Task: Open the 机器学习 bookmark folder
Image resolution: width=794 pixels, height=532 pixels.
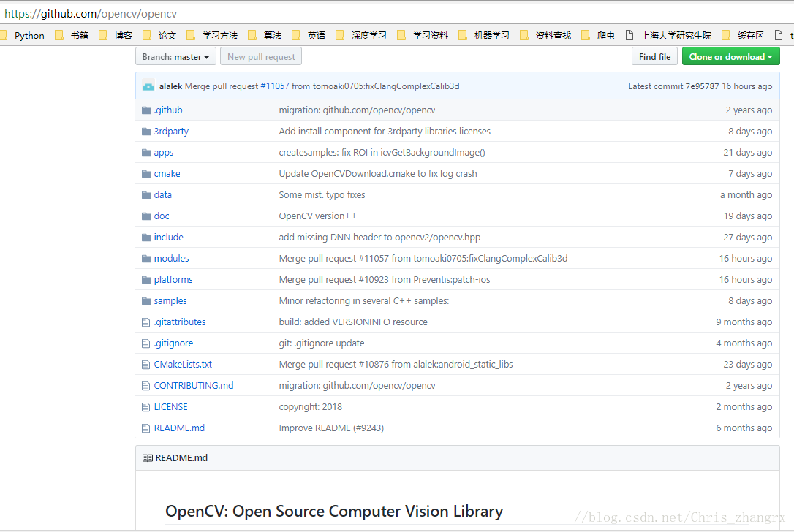Action: click(485, 35)
